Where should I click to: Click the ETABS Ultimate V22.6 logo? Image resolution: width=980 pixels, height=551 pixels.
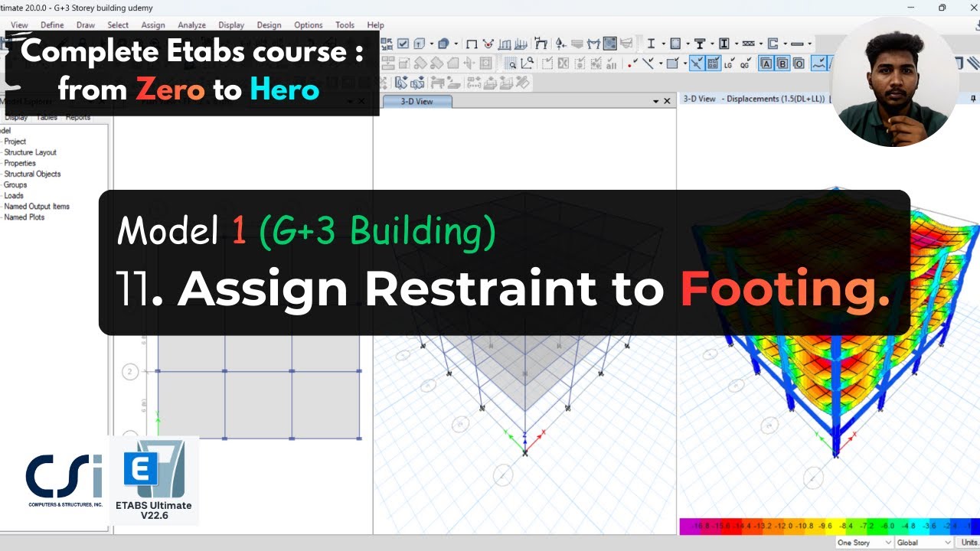tap(154, 481)
